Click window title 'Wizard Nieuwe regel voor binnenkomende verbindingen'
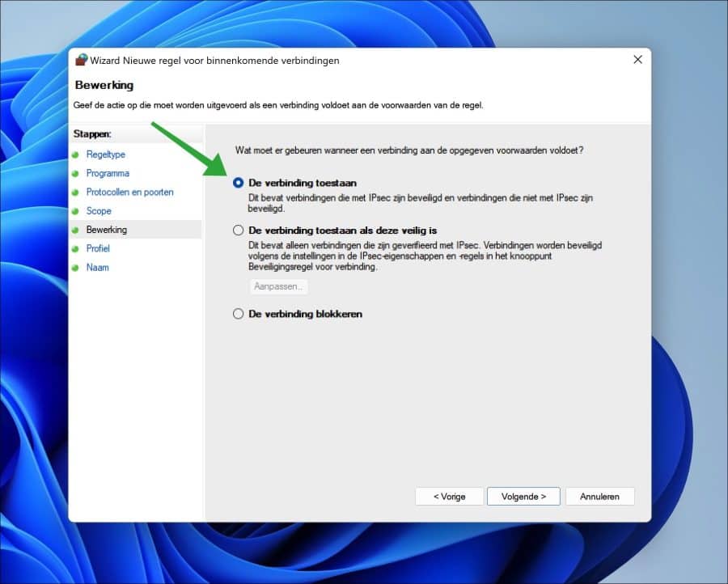The width and height of the screenshot is (728, 584). pos(214,61)
